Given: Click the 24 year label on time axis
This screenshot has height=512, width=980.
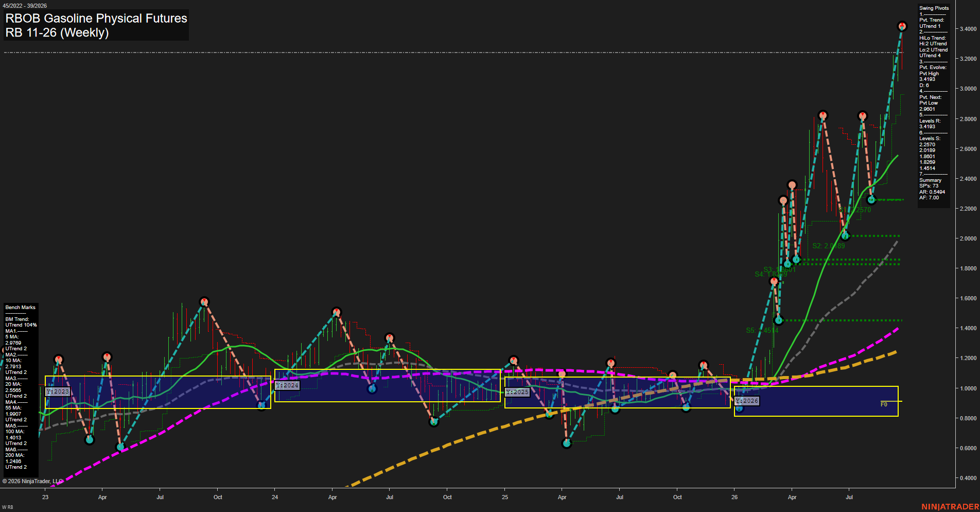Looking at the screenshot, I should pos(275,497).
